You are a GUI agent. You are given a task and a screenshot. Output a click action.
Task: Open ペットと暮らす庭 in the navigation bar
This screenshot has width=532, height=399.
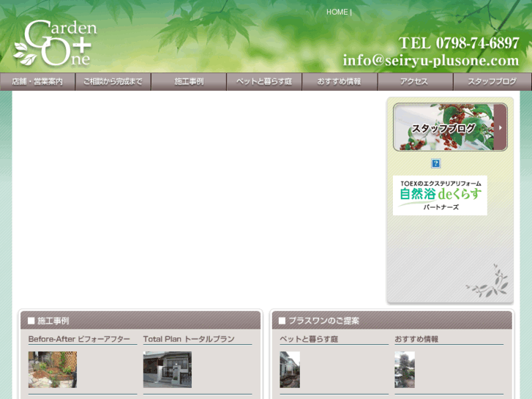click(x=264, y=81)
